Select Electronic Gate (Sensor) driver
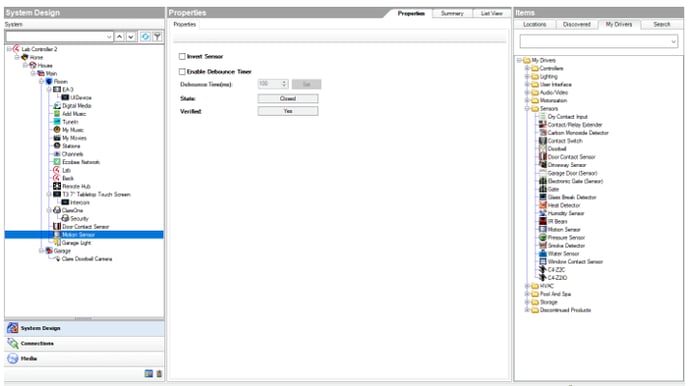The image size is (688, 386). (x=575, y=181)
